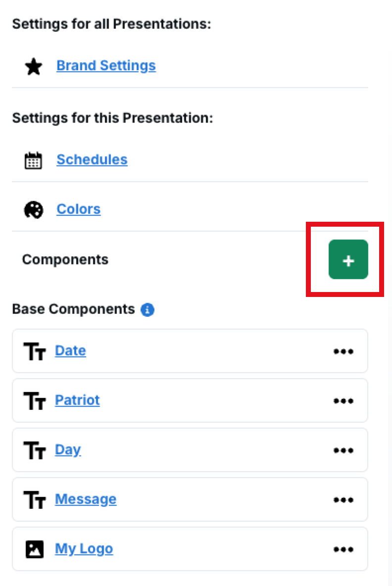Viewport: 392px width, 586px height.
Task: Open the three-dot menu for Date
Action: pos(343,351)
